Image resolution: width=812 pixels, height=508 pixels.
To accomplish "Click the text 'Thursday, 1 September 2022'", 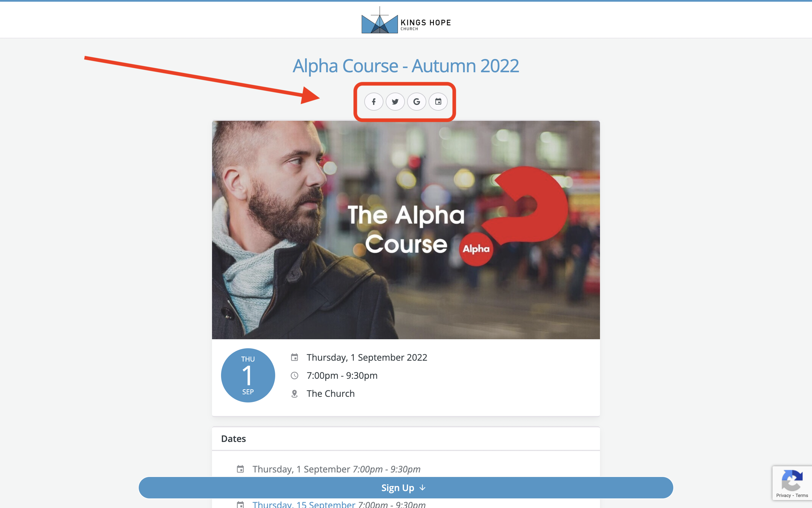I will point(367,357).
